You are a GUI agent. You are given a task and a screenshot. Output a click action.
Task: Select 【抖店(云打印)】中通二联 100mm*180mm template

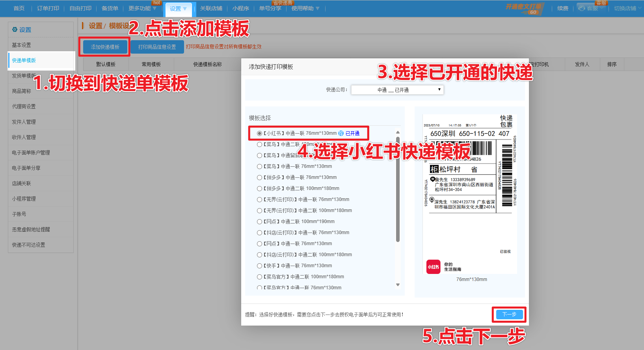click(x=259, y=255)
